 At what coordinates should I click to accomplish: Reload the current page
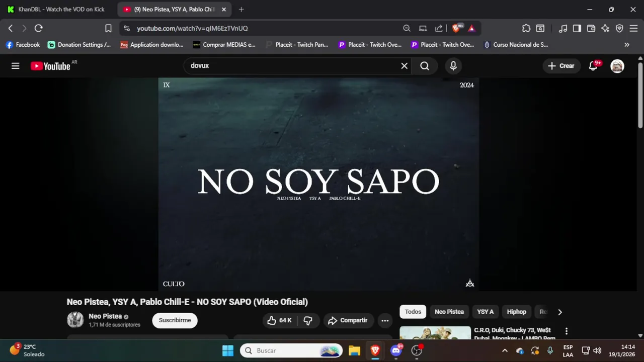coord(38,28)
